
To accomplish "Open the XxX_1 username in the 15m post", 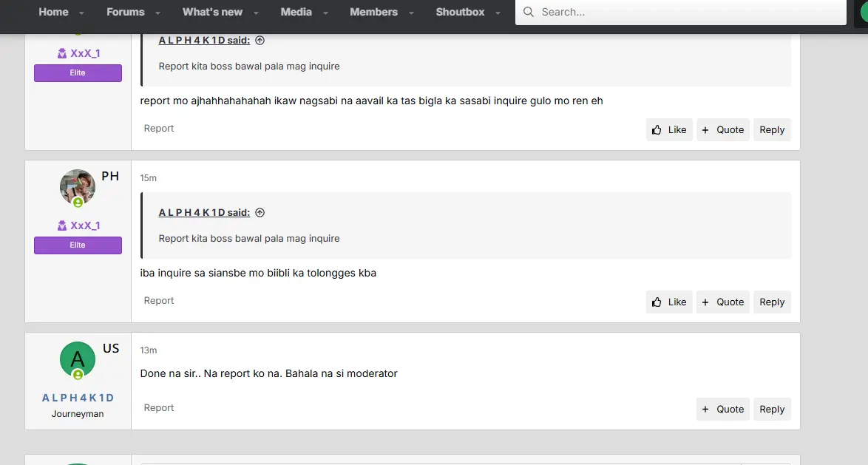I will pos(85,225).
